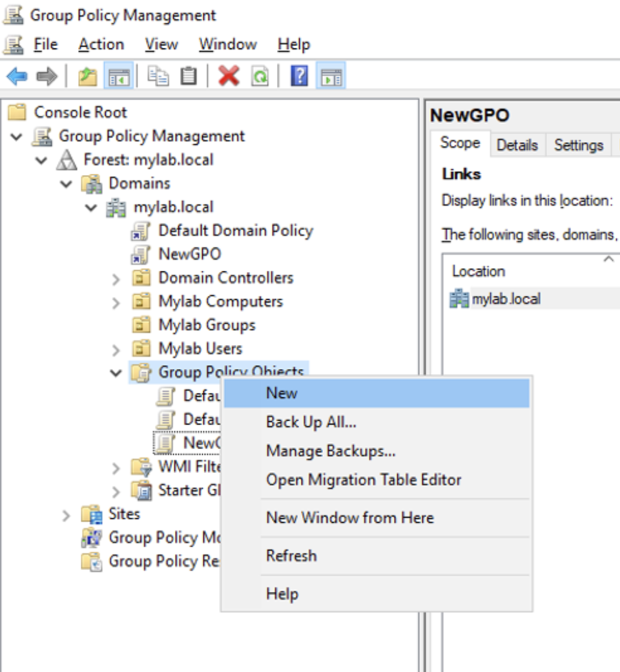Choose New from the context menu

[282, 394]
